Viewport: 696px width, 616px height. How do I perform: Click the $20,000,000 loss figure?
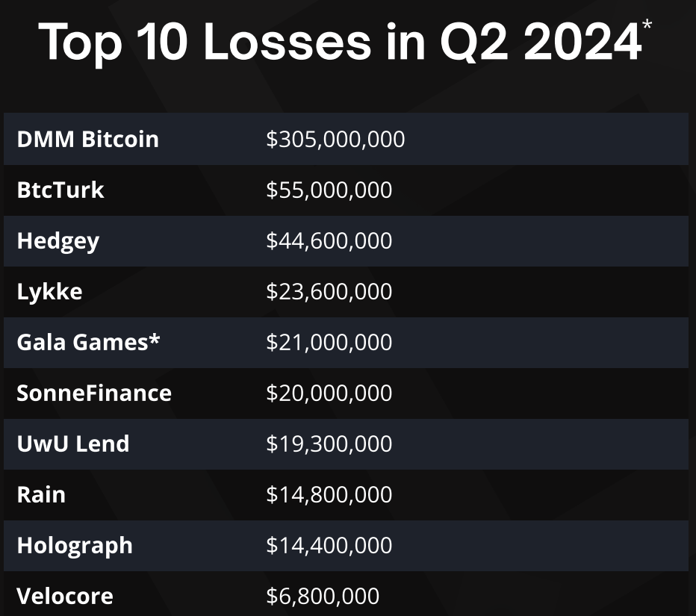coord(329,393)
